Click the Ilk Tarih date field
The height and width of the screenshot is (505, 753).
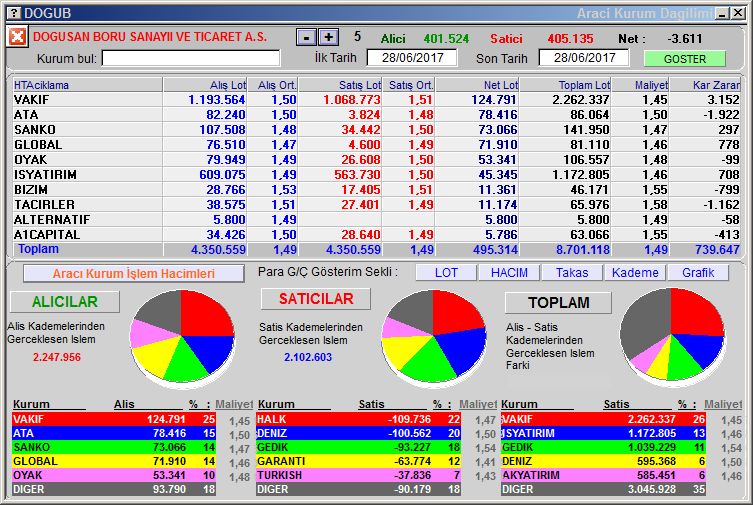(412, 58)
